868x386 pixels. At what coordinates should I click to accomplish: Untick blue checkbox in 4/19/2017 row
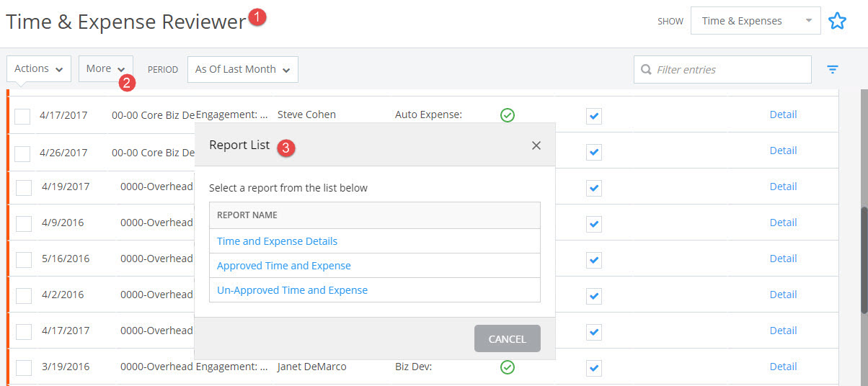point(594,187)
